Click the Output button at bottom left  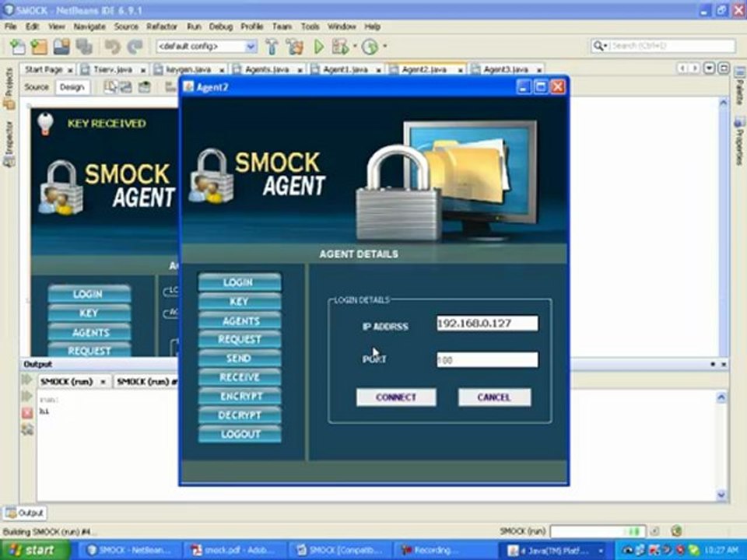(25, 513)
